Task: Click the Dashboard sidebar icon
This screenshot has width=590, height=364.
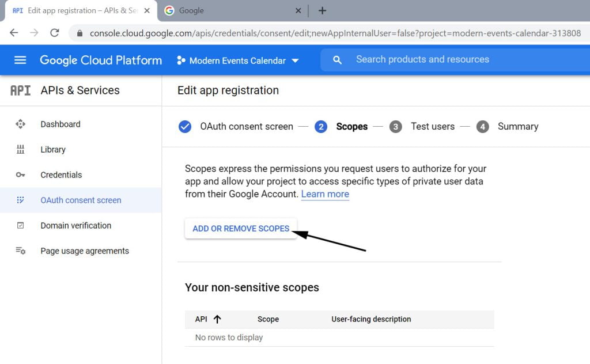Action: [21, 124]
